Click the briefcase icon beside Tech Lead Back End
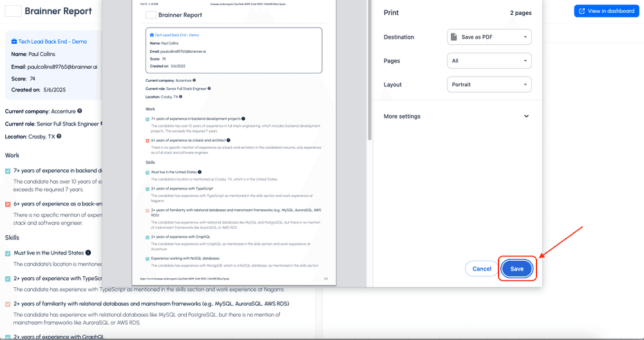Viewport: 644px width, 340px height. pyautogui.click(x=14, y=42)
